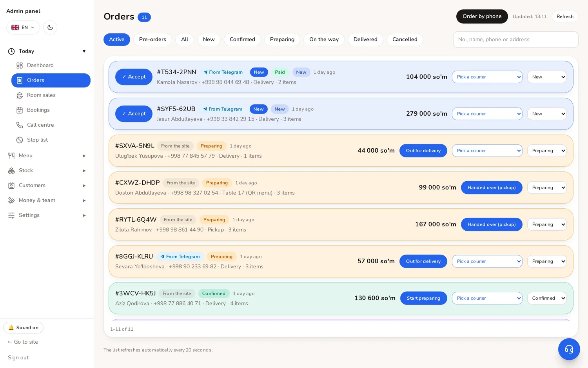Refresh the orders list

coord(565,16)
